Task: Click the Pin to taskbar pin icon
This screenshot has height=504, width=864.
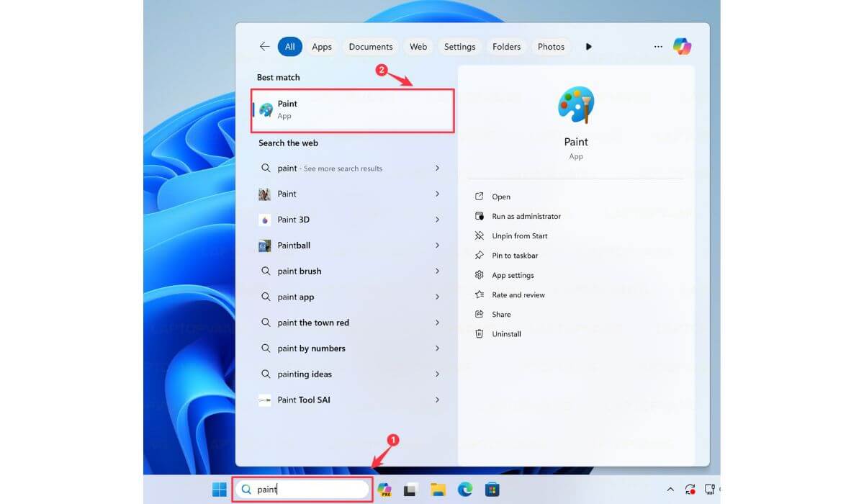Action: click(x=480, y=256)
